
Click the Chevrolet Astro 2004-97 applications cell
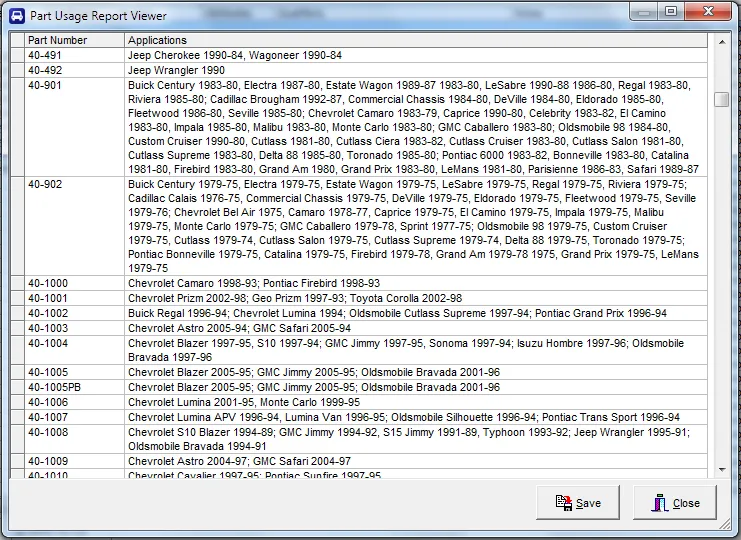[x=416, y=461]
